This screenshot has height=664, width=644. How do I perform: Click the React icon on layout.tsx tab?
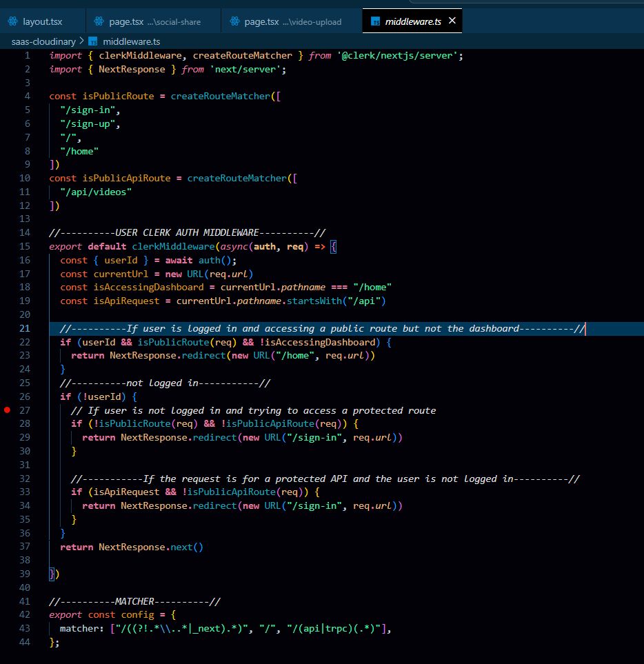pos(12,21)
